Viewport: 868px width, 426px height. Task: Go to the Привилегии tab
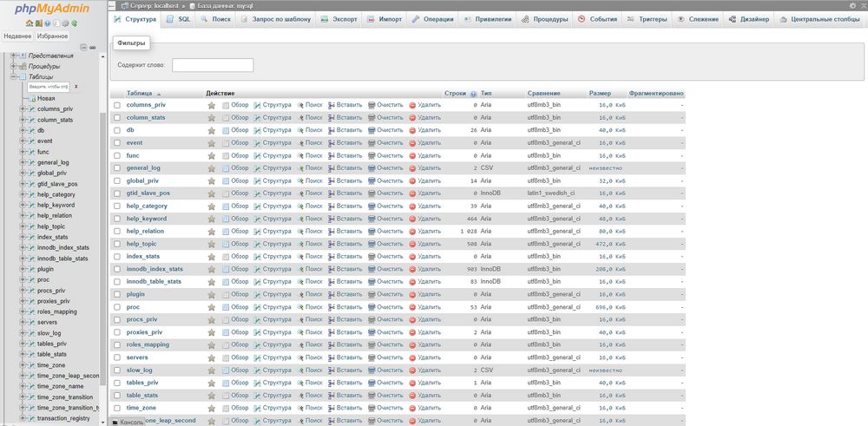[x=488, y=19]
